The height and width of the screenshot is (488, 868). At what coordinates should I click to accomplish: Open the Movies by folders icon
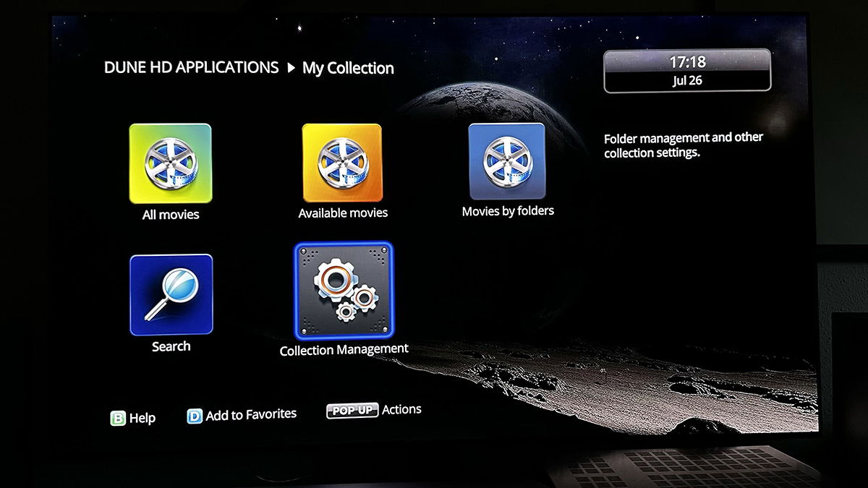[x=506, y=161]
